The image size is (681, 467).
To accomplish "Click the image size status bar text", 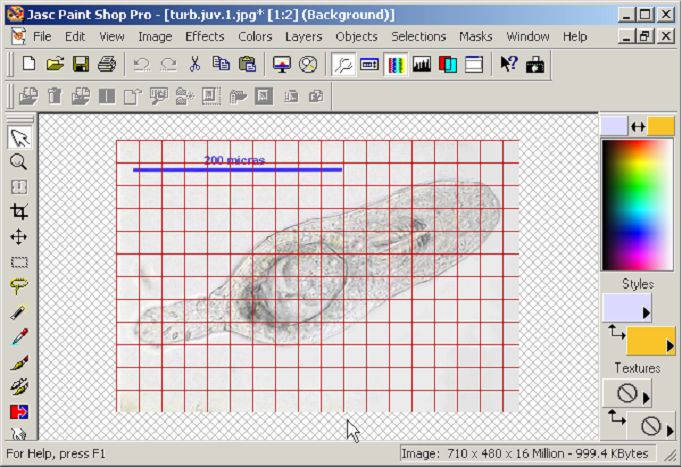I will pyautogui.click(x=525, y=454).
